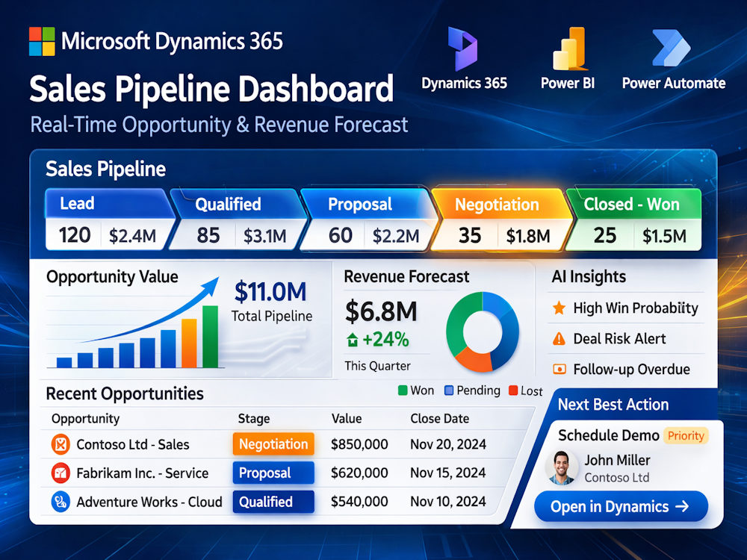Click the orange bar in Opportunity Value chart
Image resolution: width=747 pixels, height=560 pixels.
pyautogui.click(x=189, y=343)
